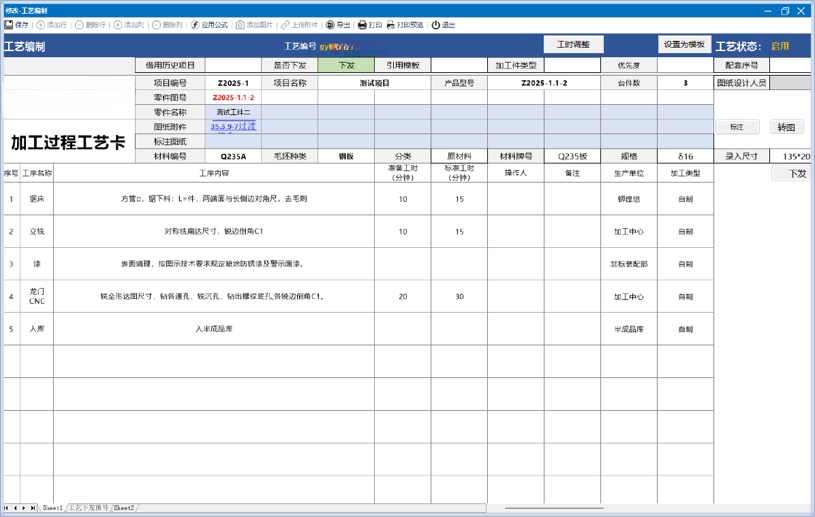Switch to the Sheet2 tab
Viewport: 815px width, 517px height.
point(124,508)
